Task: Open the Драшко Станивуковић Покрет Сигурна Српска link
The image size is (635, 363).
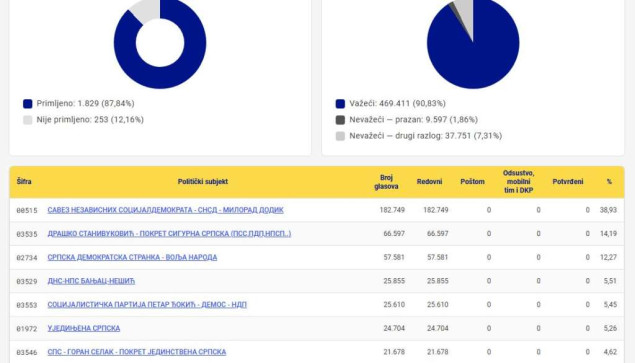Action: pyautogui.click(x=169, y=234)
